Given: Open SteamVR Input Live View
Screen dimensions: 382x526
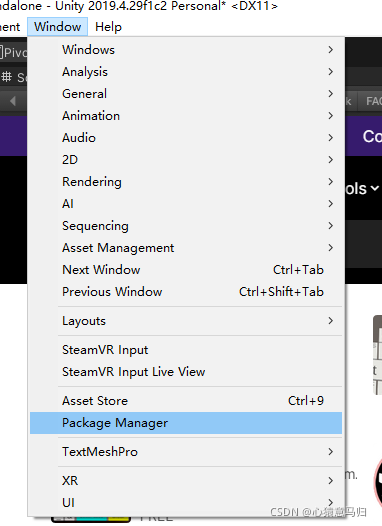Looking at the screenshot, I should click(186, 372).
